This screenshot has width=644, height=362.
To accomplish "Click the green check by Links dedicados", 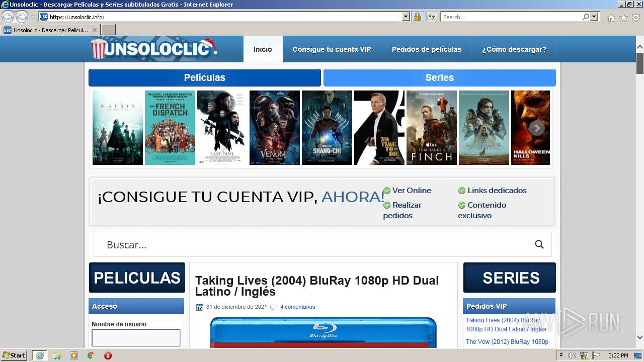I will 462,191.
